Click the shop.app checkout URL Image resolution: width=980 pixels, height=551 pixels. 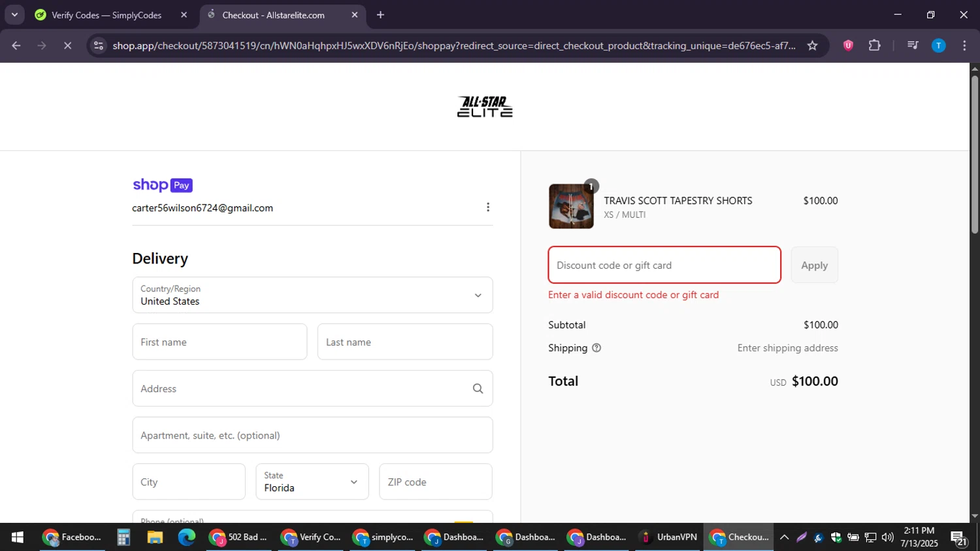pos(453,46)
